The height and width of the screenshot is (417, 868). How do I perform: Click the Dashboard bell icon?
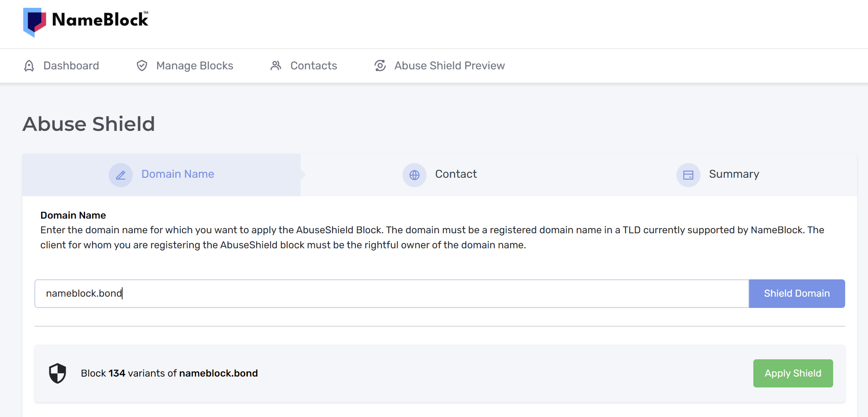pyautogui.click(x=29, y=66)
